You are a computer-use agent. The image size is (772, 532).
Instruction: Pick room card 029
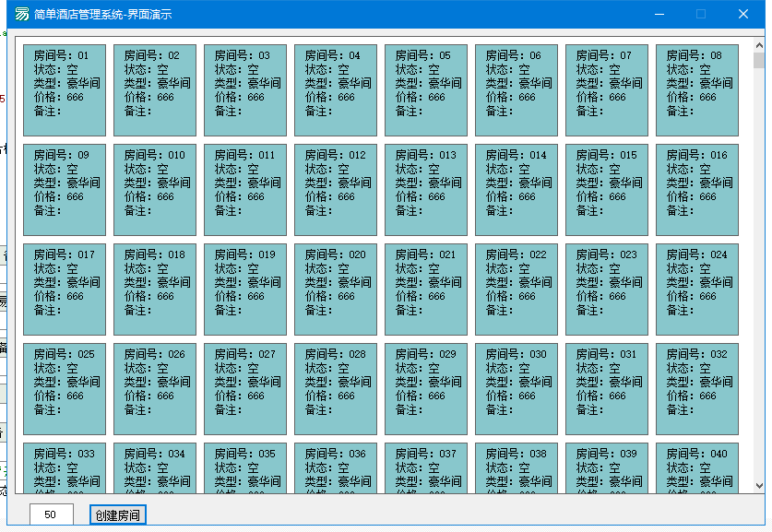coord(426,389)
